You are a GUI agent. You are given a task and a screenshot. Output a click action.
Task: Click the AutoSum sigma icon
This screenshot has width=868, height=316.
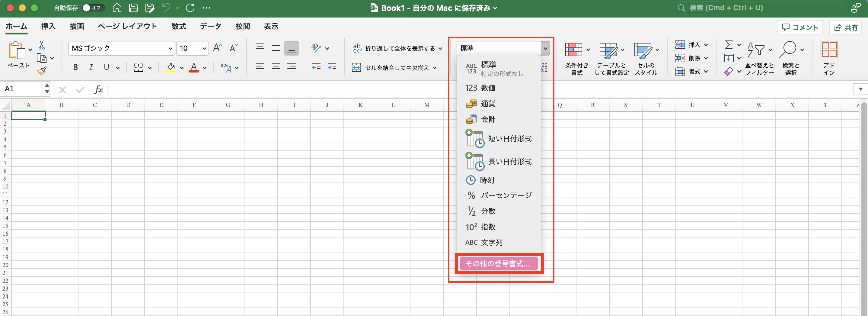point(729,45)
